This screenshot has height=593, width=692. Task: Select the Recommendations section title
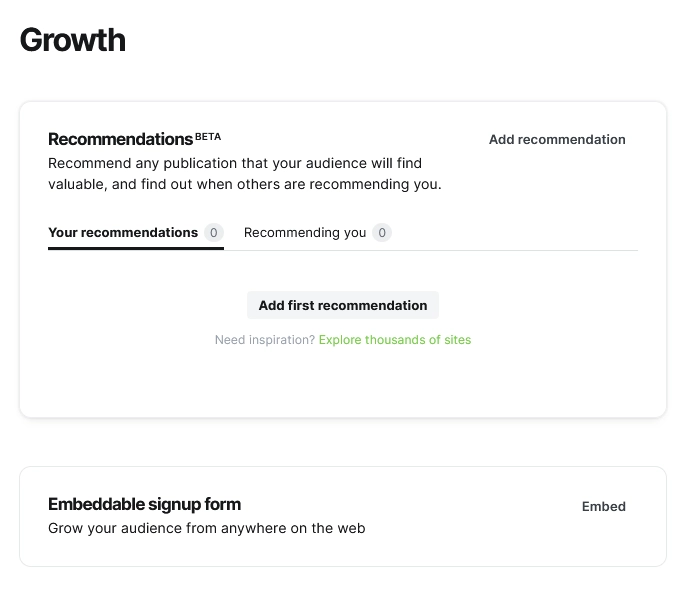point(120,140)
